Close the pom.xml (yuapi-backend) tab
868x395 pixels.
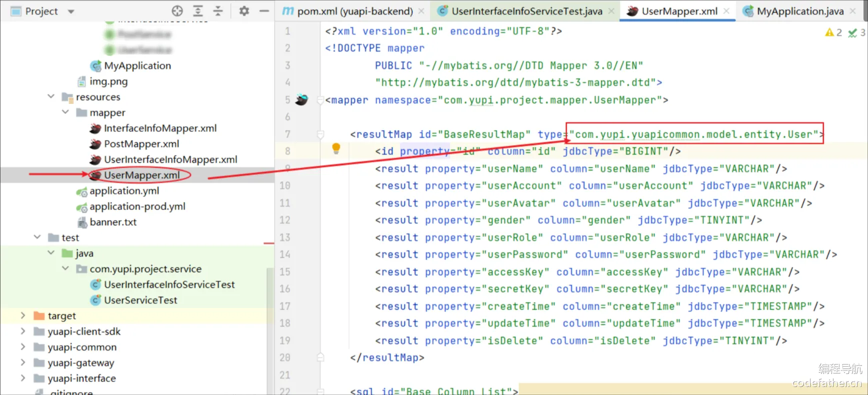pyautogui.click(x=421, y=11)
